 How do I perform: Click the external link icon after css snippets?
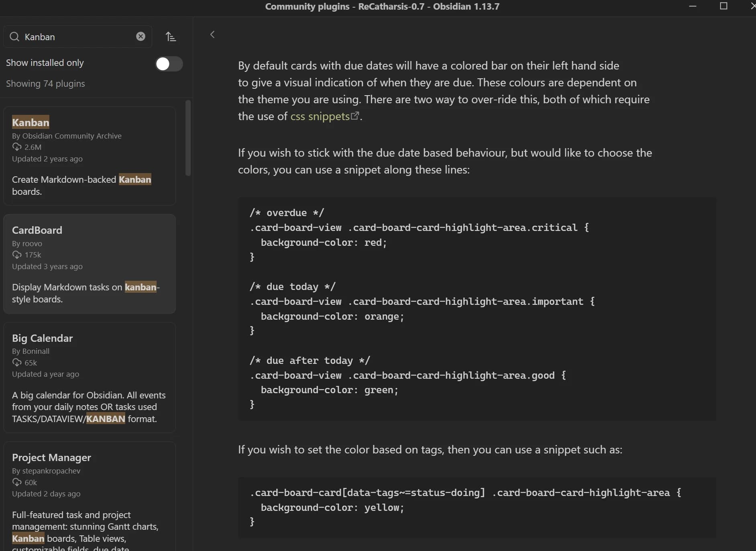[x=355, y=116]
